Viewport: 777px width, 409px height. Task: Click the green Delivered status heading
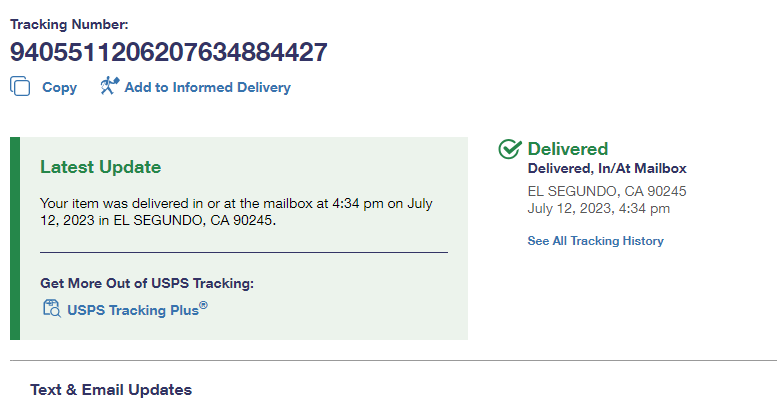click(567, 149)
